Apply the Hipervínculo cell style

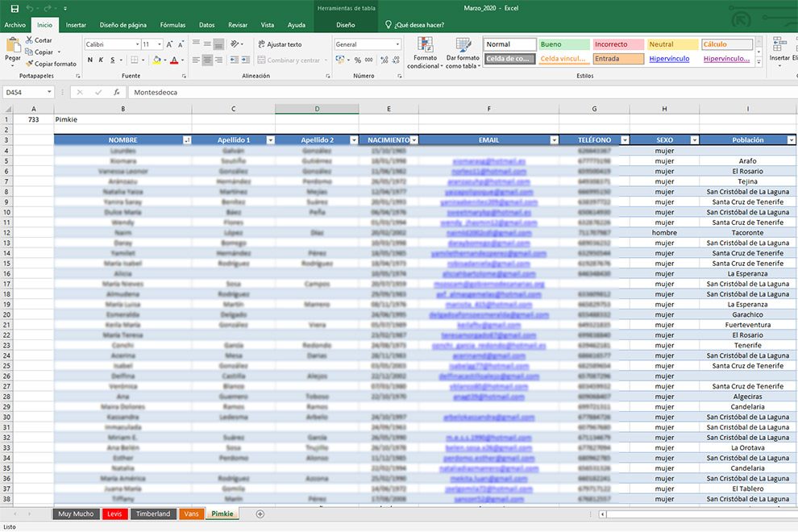tap(670, 58)
